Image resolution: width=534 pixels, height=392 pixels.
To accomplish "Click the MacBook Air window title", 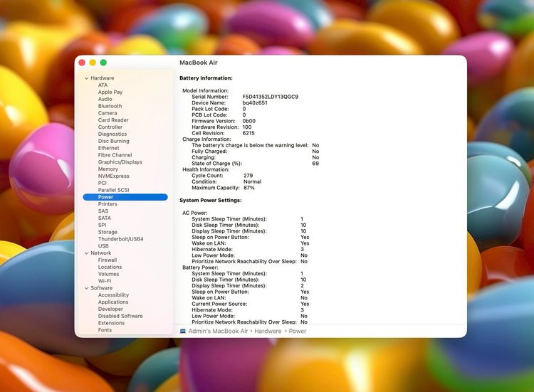I will [x=199, y=63].
